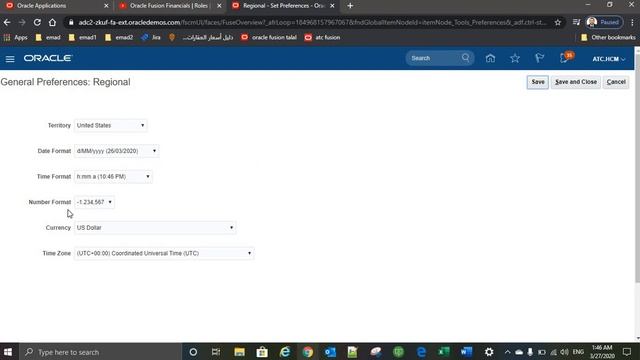Screen dimensions: 640x360
Task: Click the Cancel button
Action: (x=616, y=82)
